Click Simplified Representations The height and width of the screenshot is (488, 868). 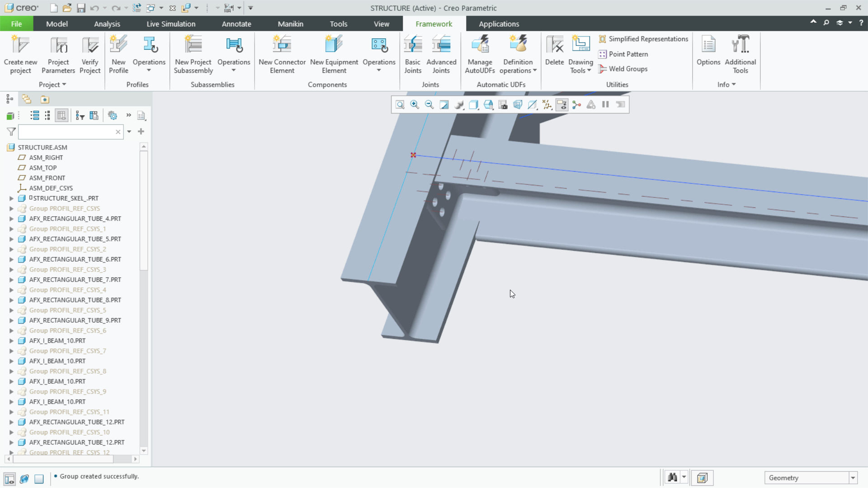pyautogui.click(x=643, y=39)
